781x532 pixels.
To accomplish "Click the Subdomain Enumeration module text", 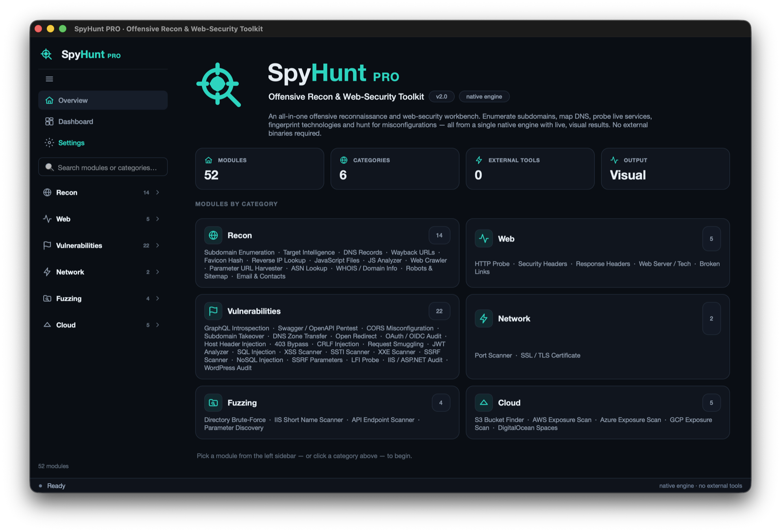I will click(239, 252).
